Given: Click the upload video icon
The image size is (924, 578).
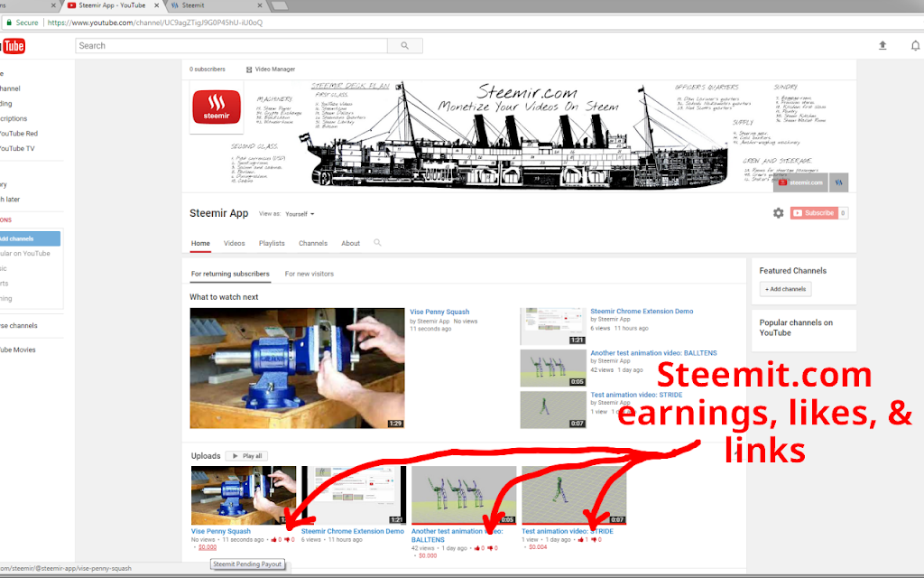Looking at the screenshot, I should 882,45.
